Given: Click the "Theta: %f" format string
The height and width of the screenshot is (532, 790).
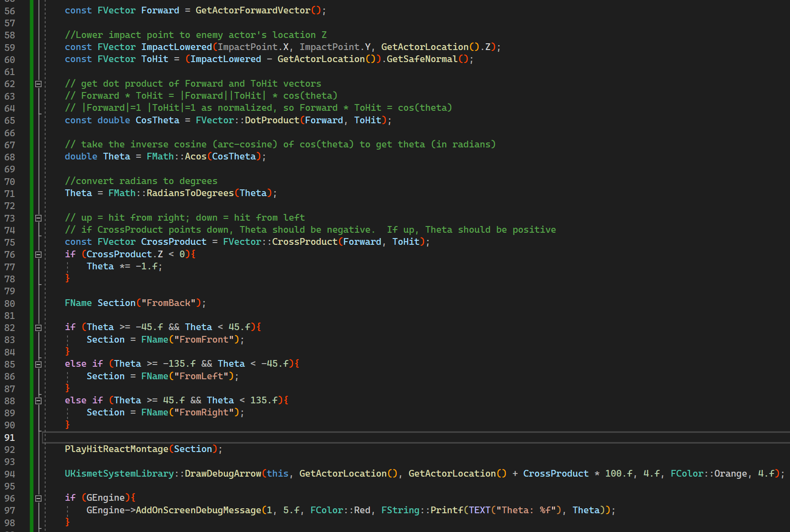Looking at the screenshot, I should pyautogui.click(x=526, y=510).
